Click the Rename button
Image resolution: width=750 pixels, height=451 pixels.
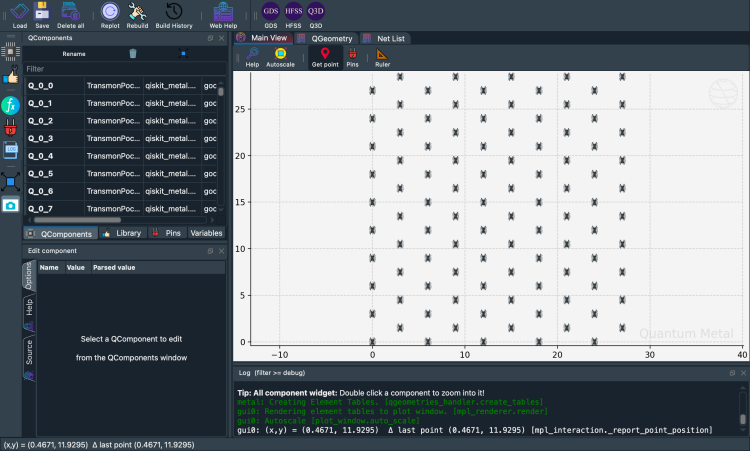(x=74, y=54)
